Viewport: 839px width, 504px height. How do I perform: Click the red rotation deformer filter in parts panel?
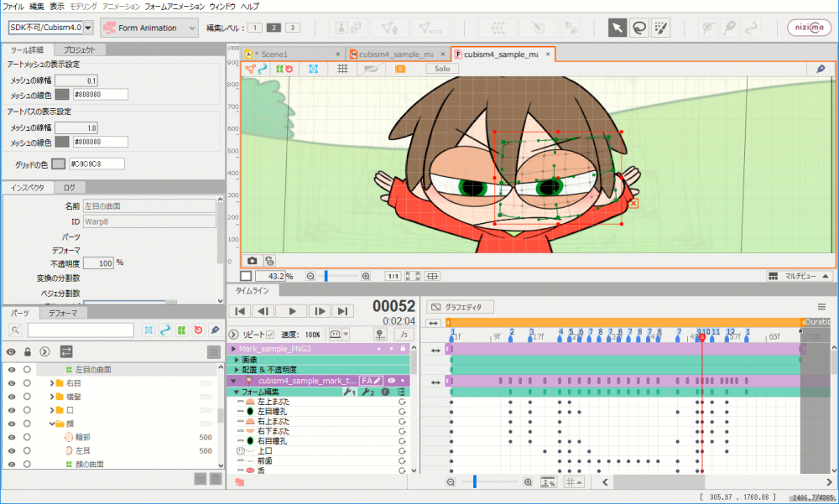(199, 330)
